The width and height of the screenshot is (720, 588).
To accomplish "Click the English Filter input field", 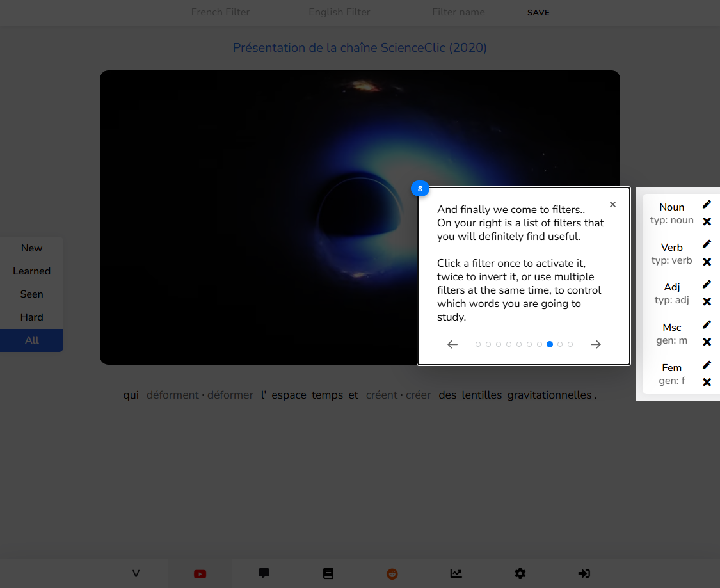I will pyautogui.click(x=339, y=12).
